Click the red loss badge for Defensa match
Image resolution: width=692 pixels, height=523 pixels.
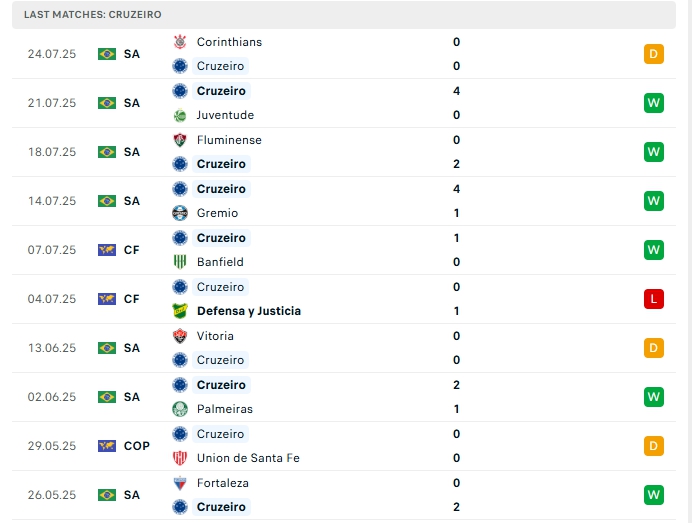tap(654, 299)
